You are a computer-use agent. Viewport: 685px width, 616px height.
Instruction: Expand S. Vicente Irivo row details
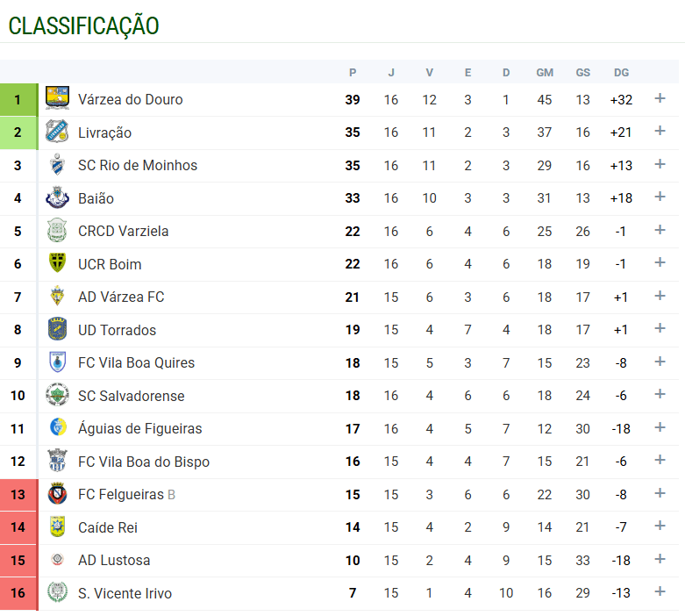tap(660, 592)
